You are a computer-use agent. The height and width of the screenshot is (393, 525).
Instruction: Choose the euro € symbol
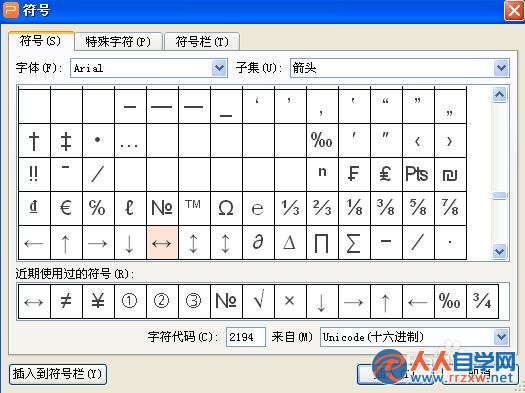coord(66,208)
